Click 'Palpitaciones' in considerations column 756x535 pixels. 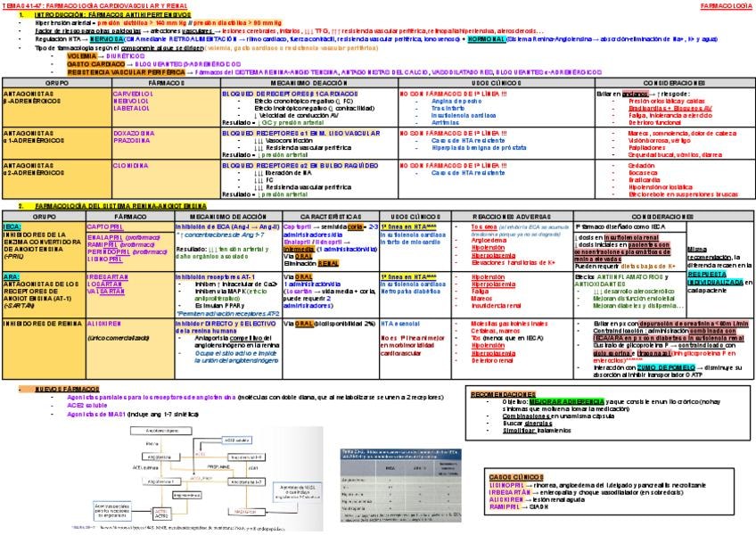pos(646,148)
